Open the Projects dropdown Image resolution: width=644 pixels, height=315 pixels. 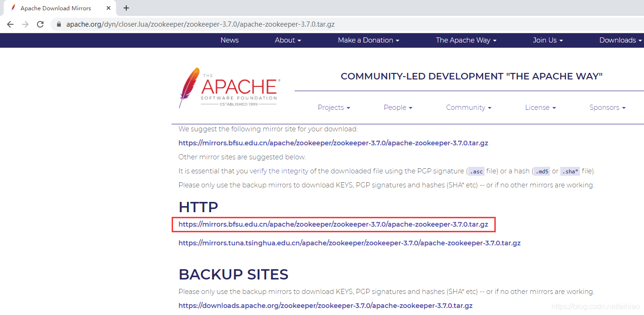[334, 107]
